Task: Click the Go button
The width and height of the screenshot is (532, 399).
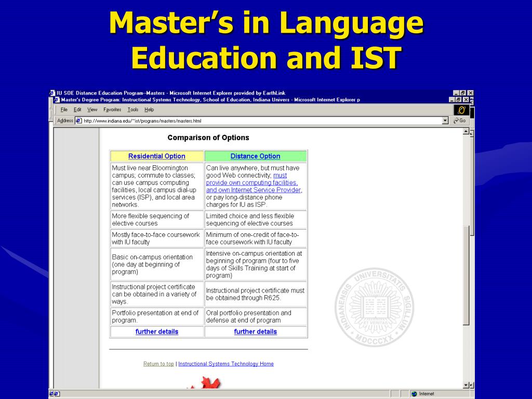Action: pyautogui.click(x=460, y=121)
